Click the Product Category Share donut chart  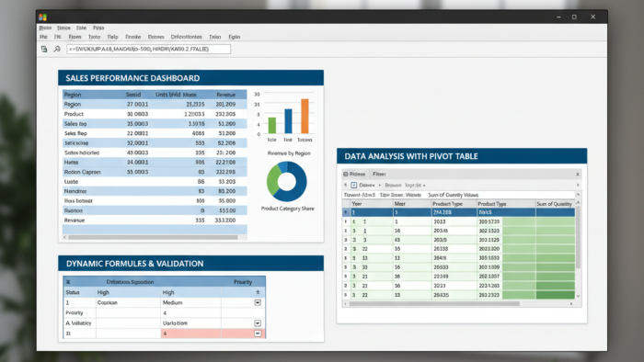coord(287,181)
